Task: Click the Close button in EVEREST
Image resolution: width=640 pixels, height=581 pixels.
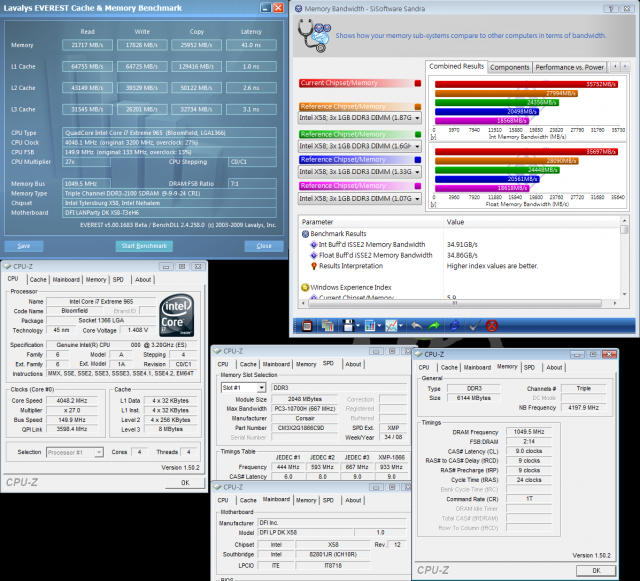Action: 264,246
